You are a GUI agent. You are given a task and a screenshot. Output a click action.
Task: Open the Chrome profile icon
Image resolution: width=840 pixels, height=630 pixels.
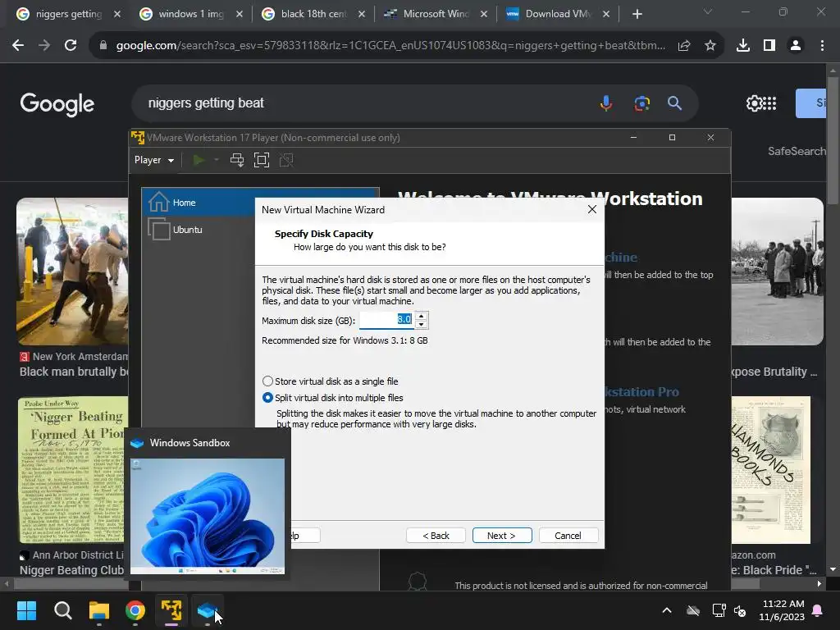pos(796,46)
